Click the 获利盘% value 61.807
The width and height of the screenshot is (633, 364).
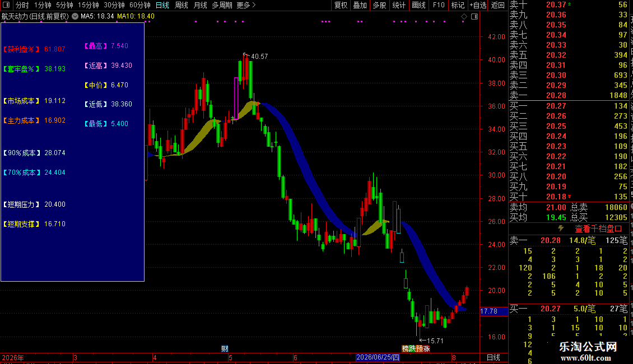[55, 49]
